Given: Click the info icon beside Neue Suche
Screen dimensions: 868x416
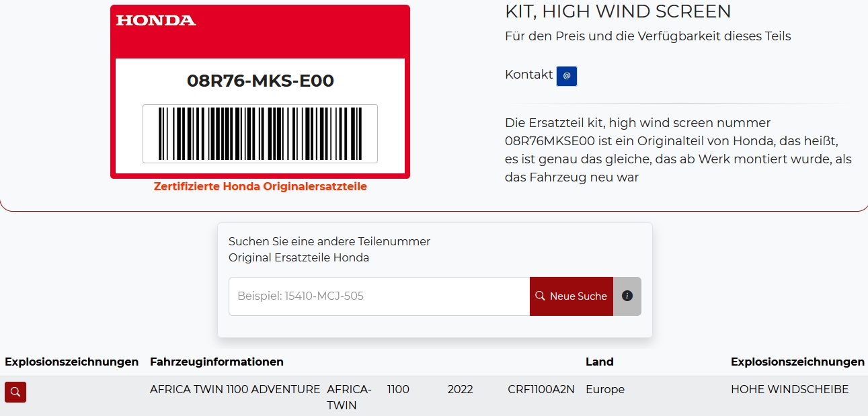Looking at the screenshot, I should click(x=627, y=296).
